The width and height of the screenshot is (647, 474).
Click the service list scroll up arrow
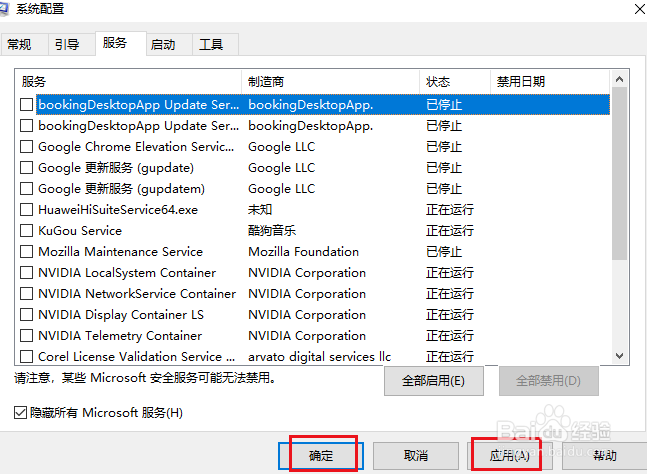619,79
